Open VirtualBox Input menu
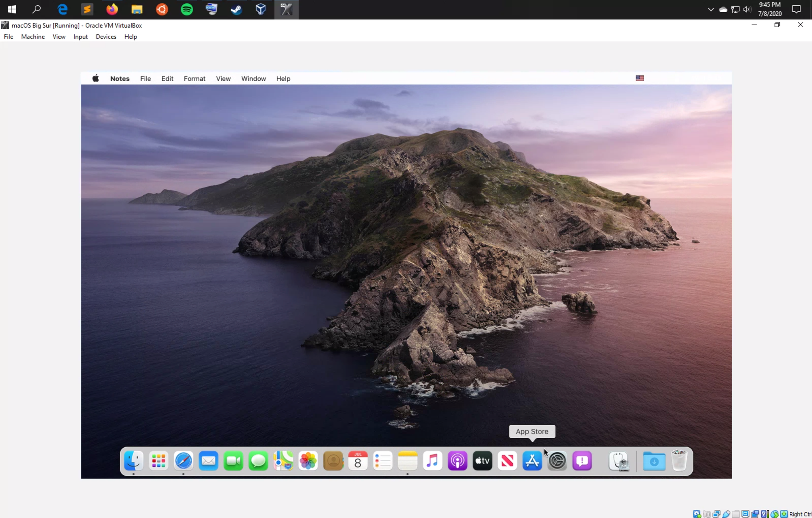The image size is (812, 518). 80,37
